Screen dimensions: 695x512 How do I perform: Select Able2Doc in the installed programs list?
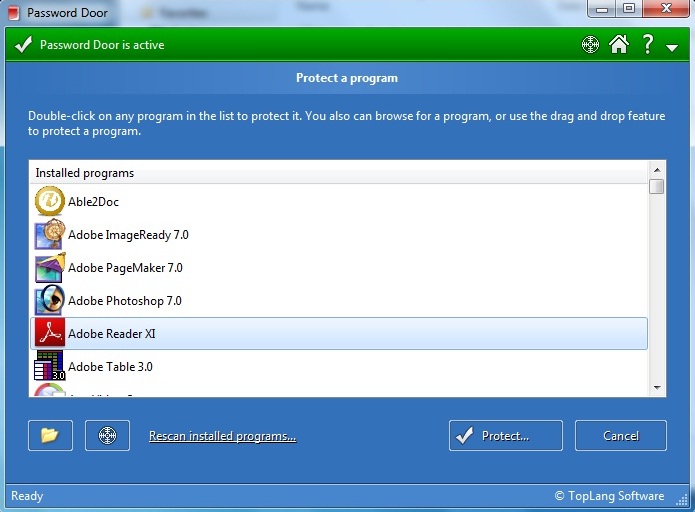point(339,201)
